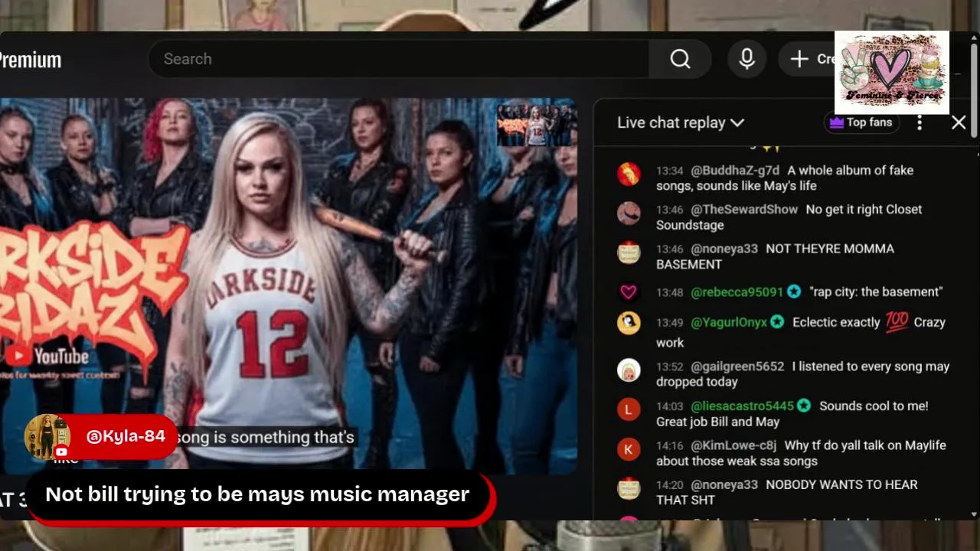Click BuddhaZ-g7d profile avatar
The height and width of the screenshot is (551, 980).
pyautogui.click(x=629, y=174)
